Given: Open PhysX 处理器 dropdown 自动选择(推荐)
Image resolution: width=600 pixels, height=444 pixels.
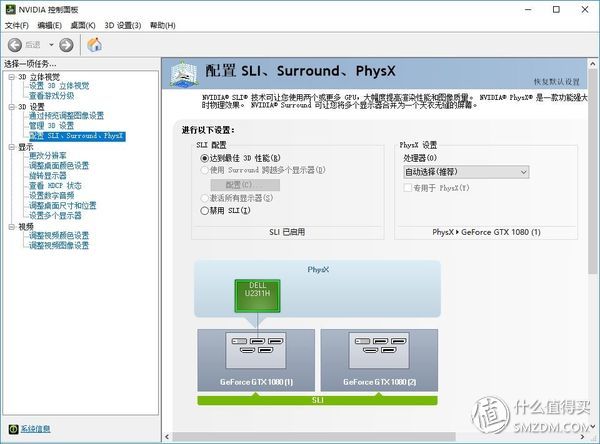Looking at the screenshot, I should tap(466, 172).
